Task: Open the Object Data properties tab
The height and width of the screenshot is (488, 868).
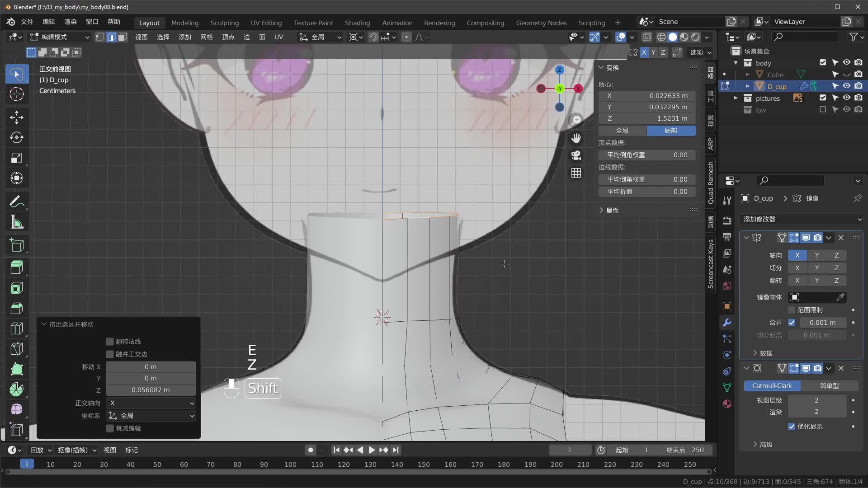Action: pyautogui.click(x=727, y=388)
